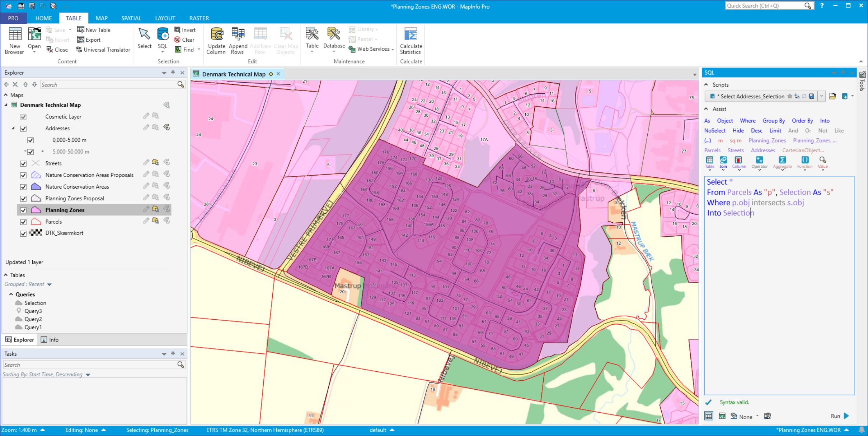Click Universal Translator tool
868x436 pixels.
pos(103,50)
